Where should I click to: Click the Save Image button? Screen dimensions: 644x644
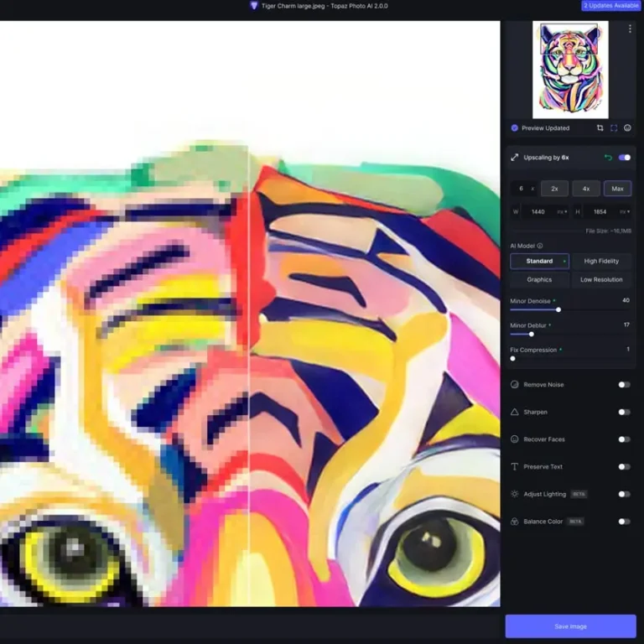[x=570, y=626]
